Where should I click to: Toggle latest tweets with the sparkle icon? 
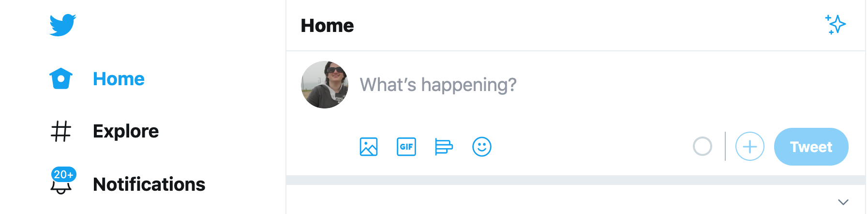tap(835, 25)
